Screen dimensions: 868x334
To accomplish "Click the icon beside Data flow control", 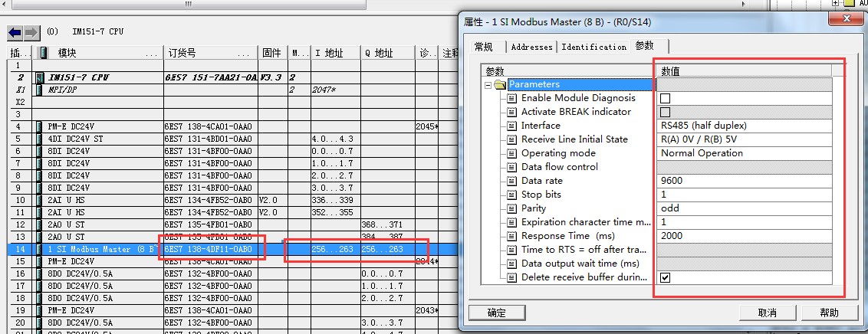I will click(512, 167).
